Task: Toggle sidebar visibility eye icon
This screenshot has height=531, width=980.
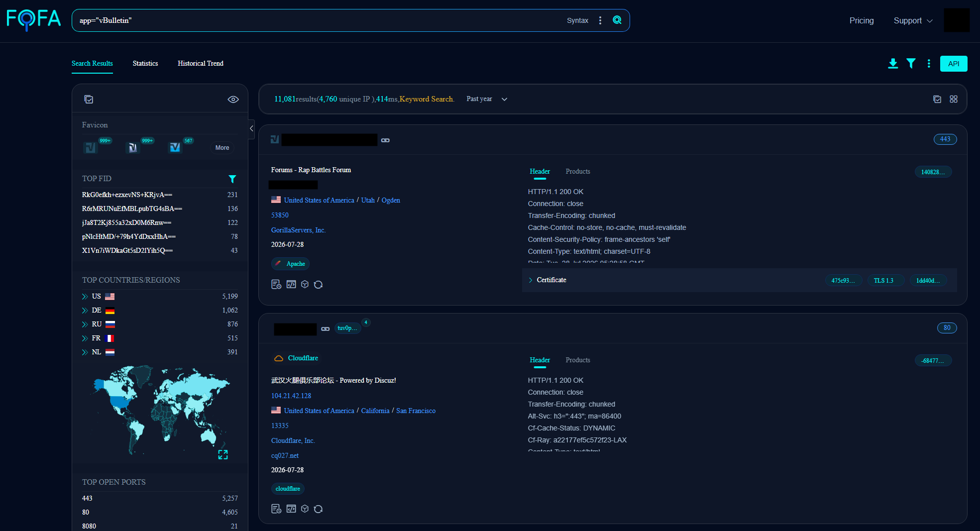Action: (233, 100)
